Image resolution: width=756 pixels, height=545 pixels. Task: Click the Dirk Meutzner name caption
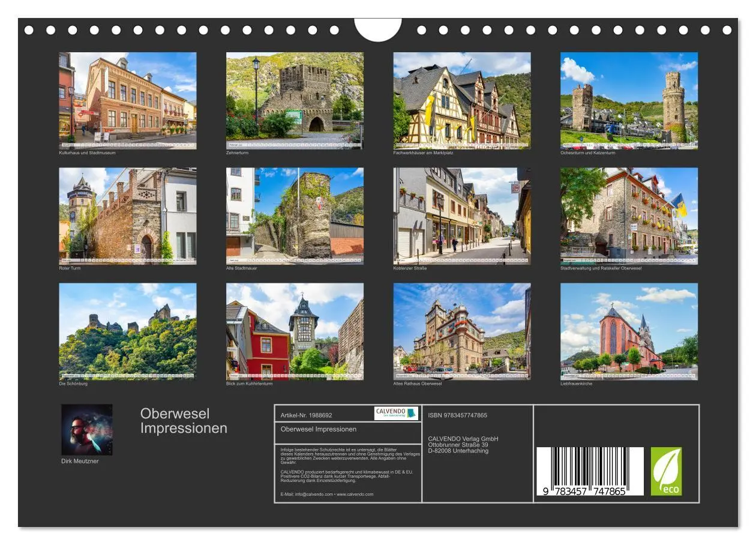click(80, 461)
